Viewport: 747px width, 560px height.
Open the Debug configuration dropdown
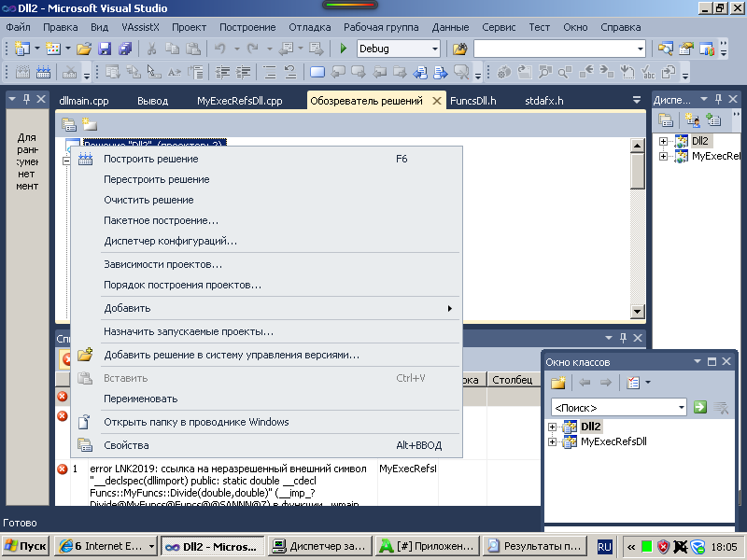click(x=434, y=49)
